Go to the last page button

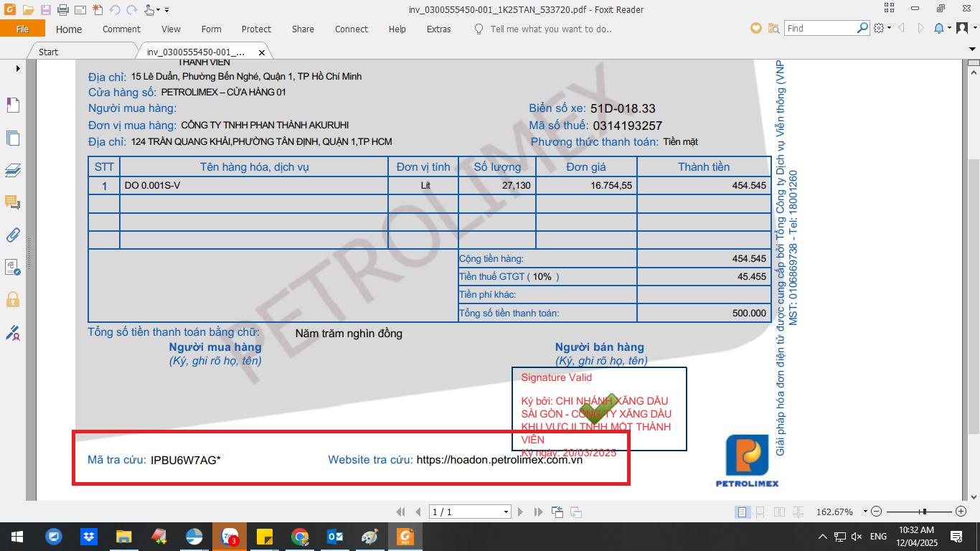click(x=539, y=512)
